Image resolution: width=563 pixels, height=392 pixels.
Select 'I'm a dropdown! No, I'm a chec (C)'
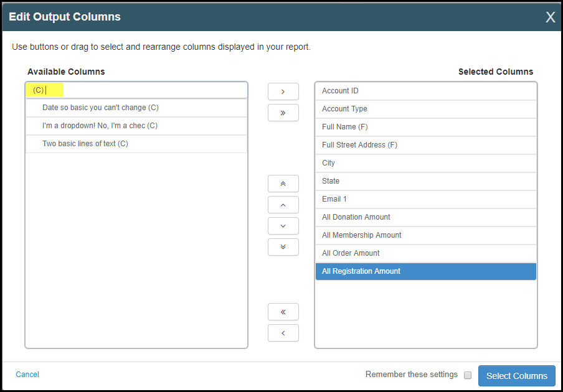coord(136,126)
